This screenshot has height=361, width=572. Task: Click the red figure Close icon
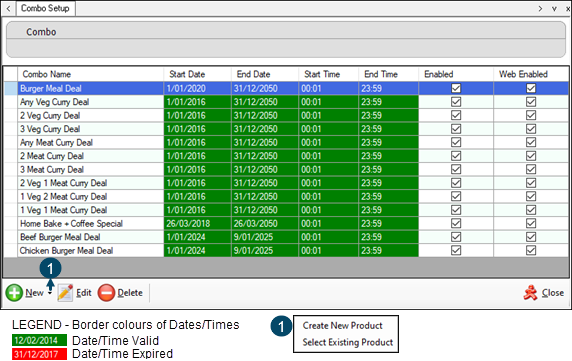(531, 293)
